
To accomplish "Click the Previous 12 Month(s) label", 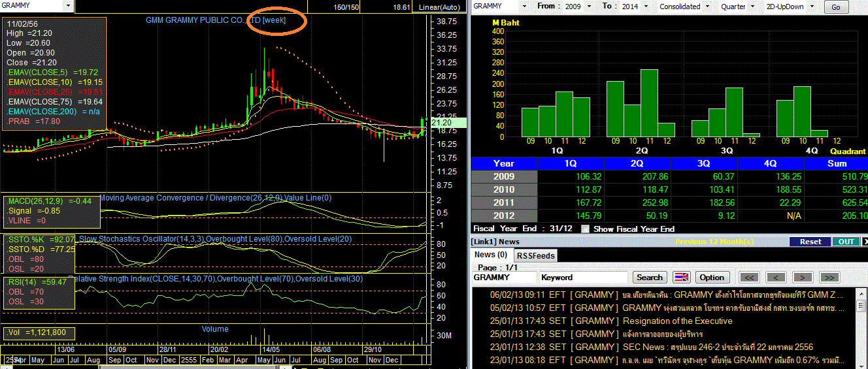I will [x=713, y=242].
